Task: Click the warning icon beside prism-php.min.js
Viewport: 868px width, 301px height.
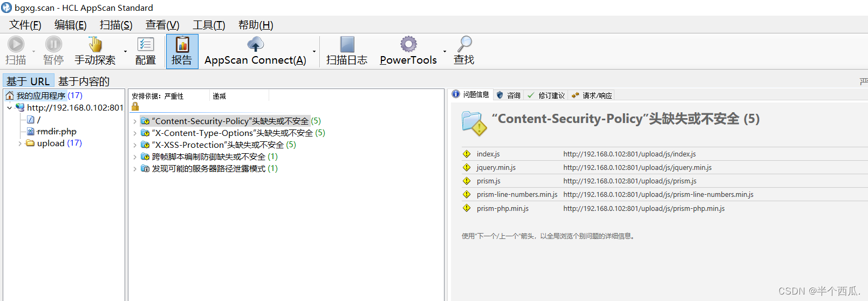Action: 467,208
